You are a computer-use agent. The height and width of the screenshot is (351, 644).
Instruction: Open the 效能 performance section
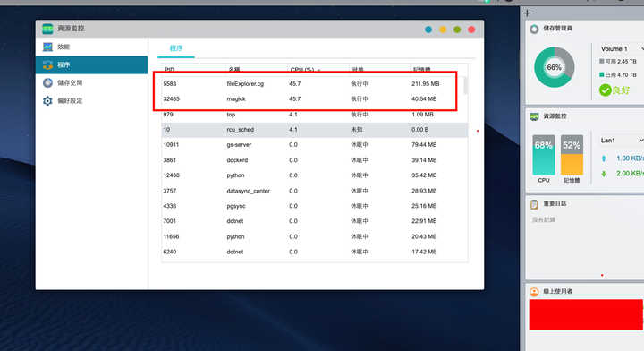click(91, 47)
